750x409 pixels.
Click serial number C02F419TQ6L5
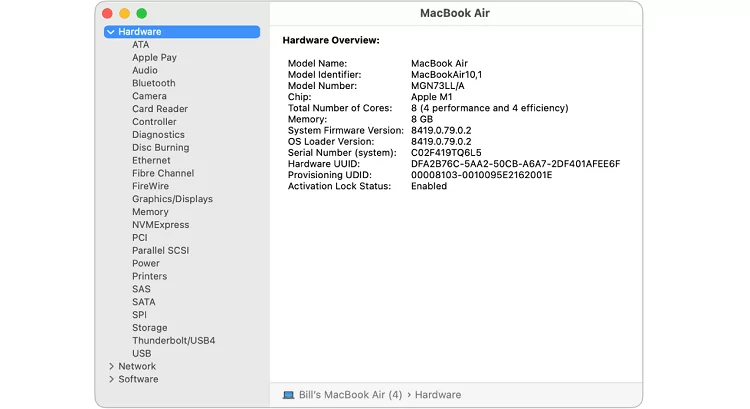[446, 153]
